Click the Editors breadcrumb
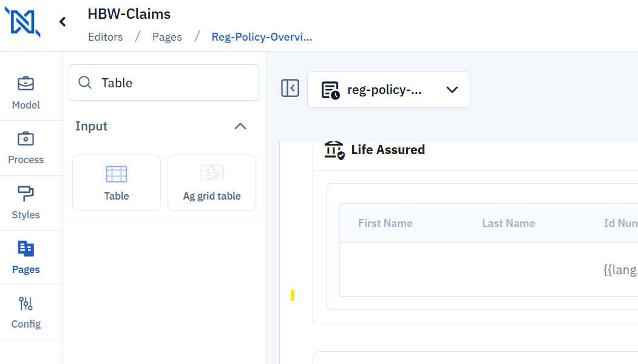This screenshot has width=638, height=364. [105, 37]
